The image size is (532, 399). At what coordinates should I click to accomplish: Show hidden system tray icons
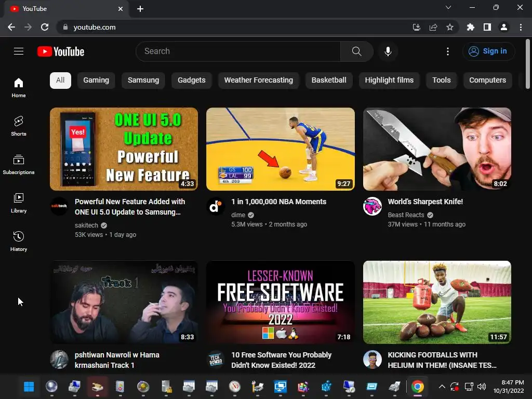click(442, 387)
